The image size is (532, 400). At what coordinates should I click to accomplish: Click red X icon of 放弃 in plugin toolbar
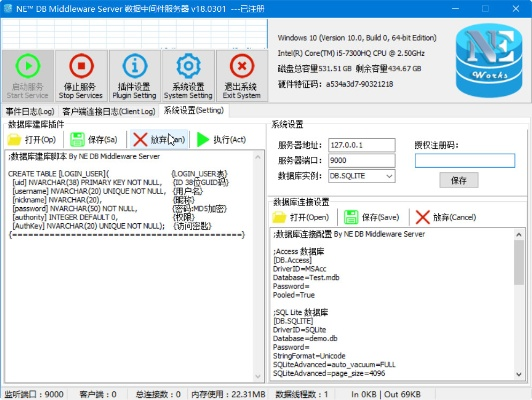140,139
